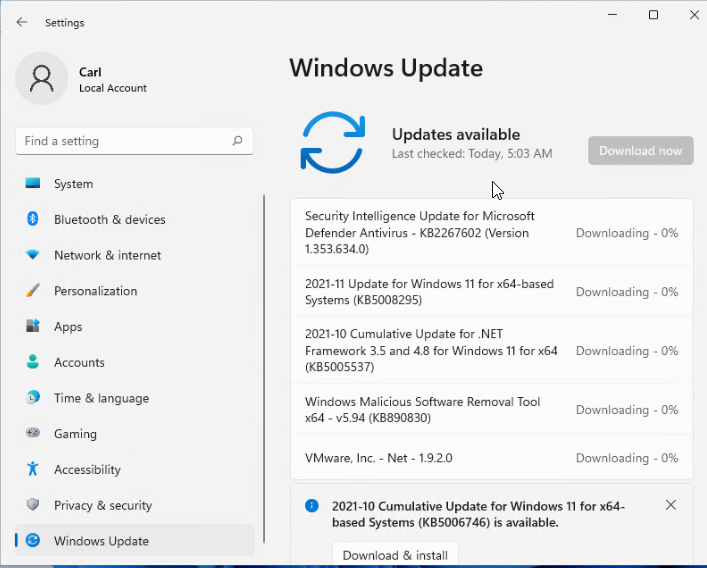
Task: Click the System display icon
Action: 32,183
